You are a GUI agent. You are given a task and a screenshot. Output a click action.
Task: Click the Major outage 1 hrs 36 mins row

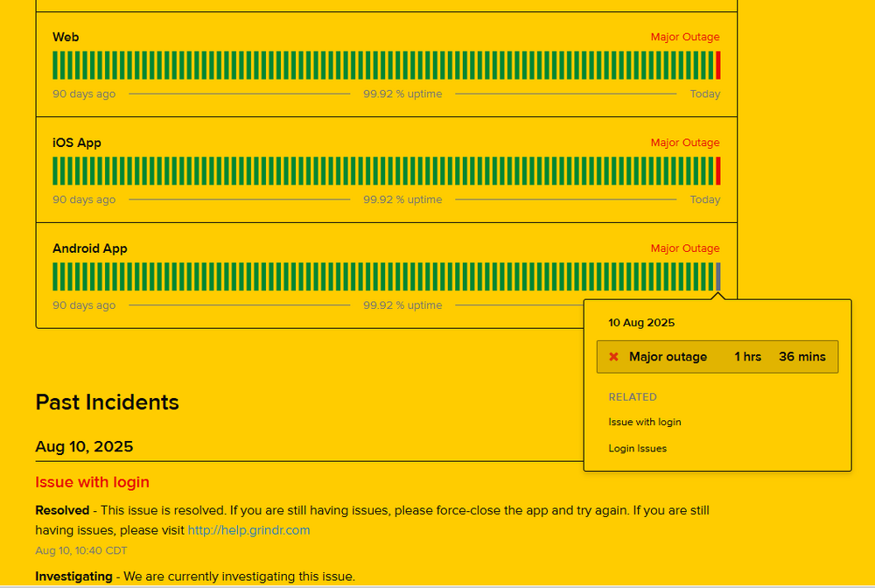coord(717,357)
